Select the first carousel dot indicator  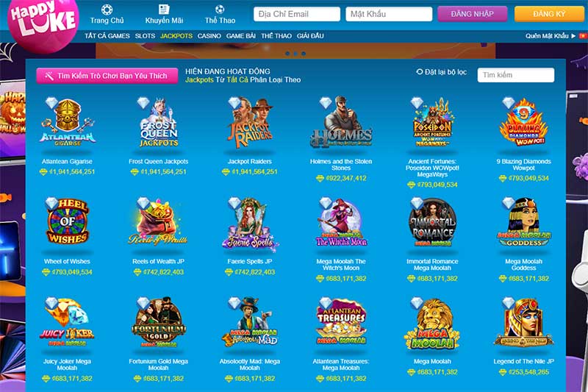[287, 54]
